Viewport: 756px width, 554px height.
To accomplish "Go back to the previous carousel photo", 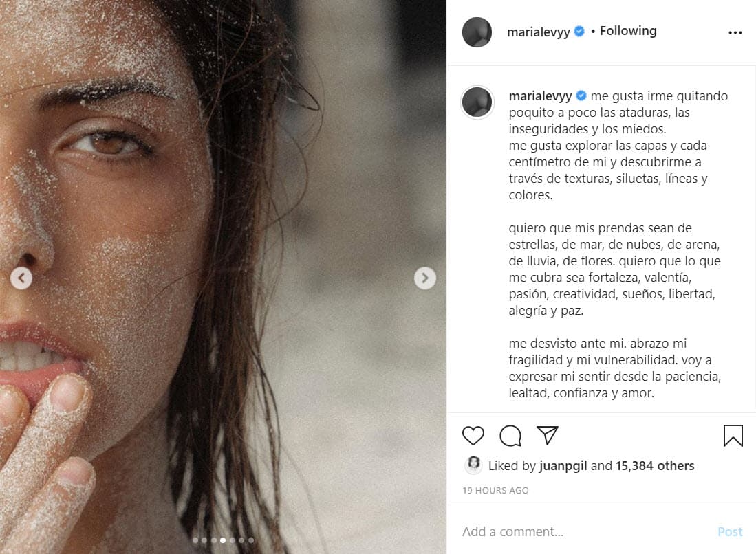I will click(x=21, y=278).
